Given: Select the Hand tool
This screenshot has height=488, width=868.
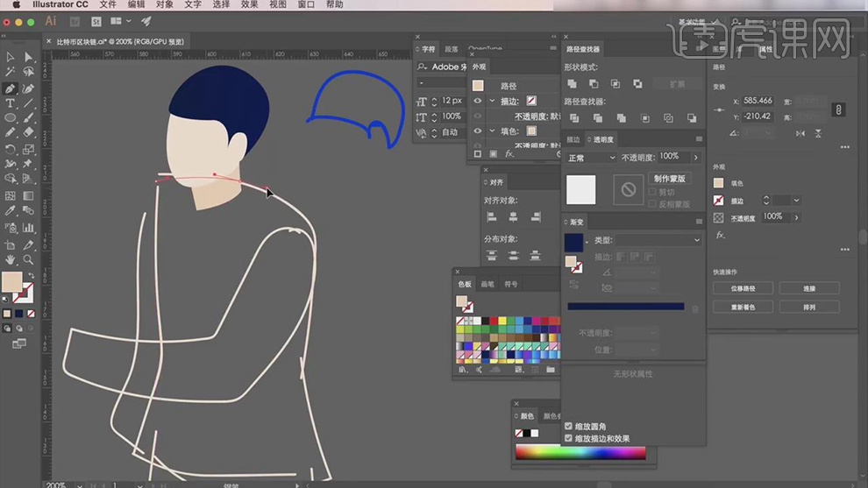Looking at the screenshot, I should (10, 259).
